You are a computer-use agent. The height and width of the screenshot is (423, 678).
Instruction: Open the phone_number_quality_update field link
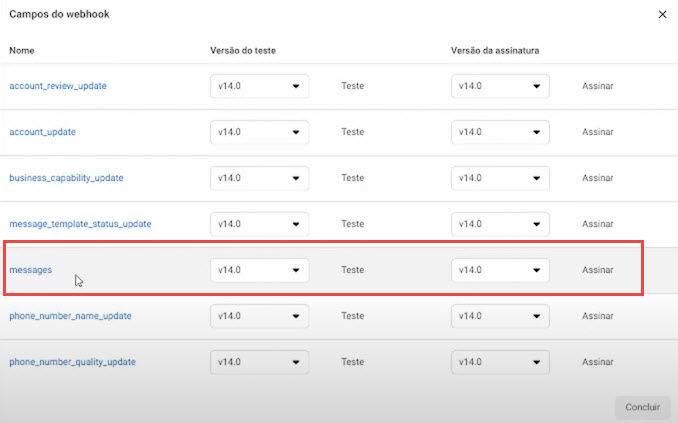click(x=72, y=362)
